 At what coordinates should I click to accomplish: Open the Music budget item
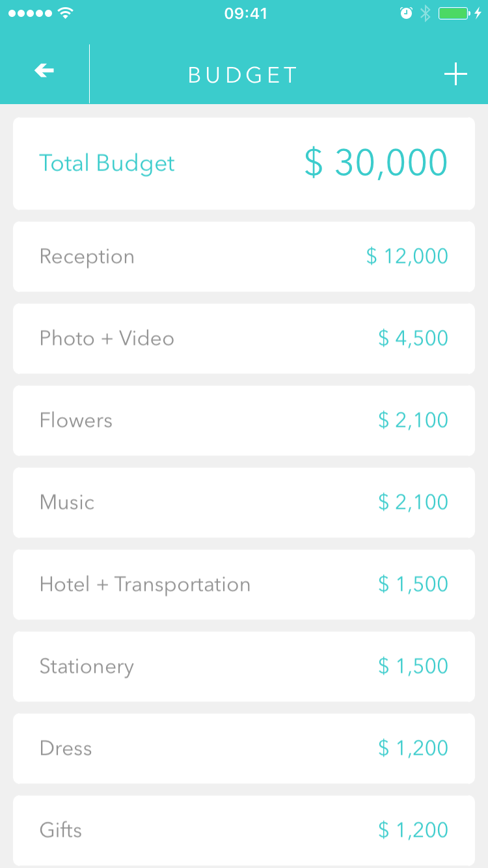(x=243, y=502)
